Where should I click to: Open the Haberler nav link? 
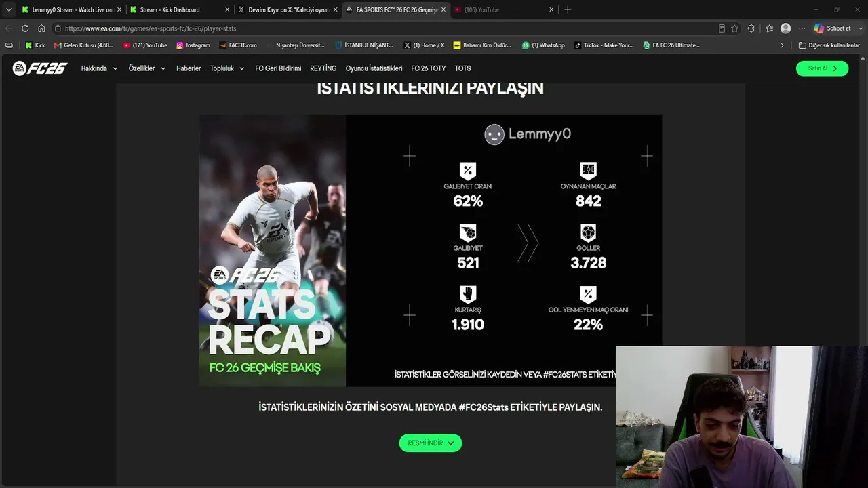[x=189, y=68]
